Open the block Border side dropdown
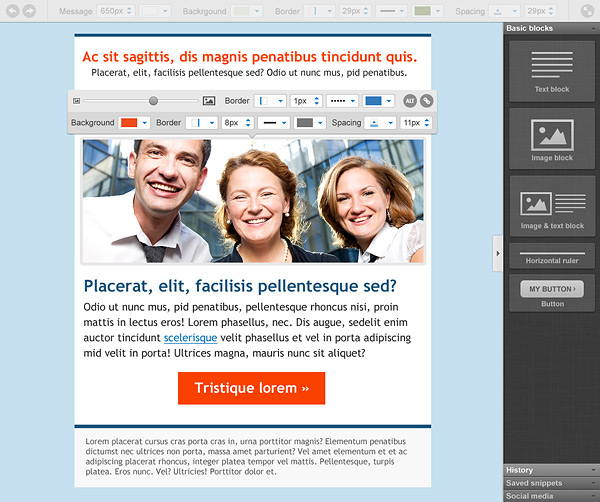Image resolution: width=600 pixels, height=502 pixels. coord(202,123)
